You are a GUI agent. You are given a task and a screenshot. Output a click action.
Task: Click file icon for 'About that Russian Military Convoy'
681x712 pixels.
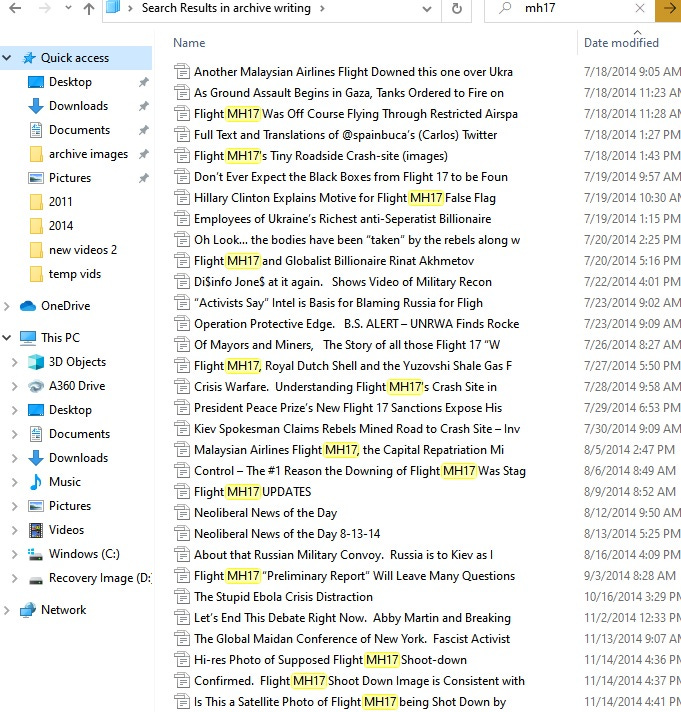[x=182, y=555]
